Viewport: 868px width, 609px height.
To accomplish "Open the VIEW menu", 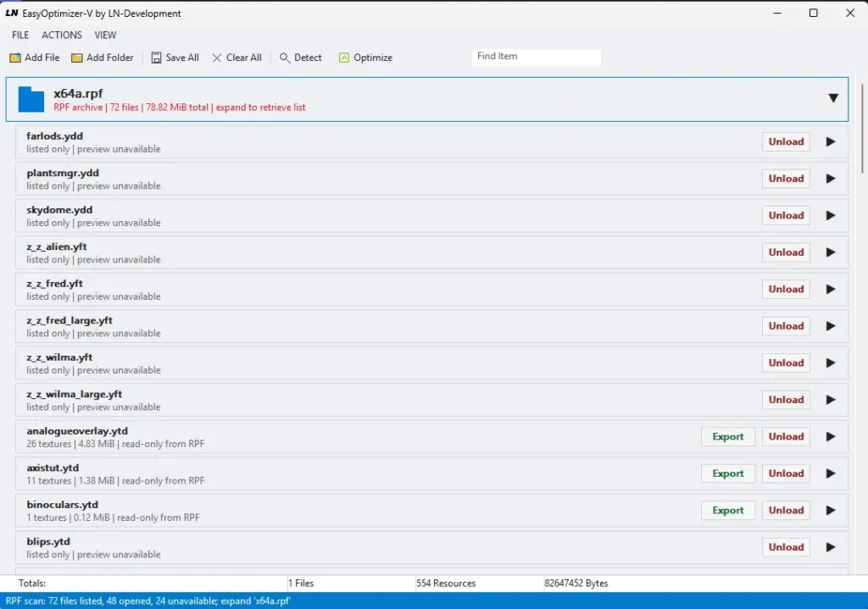I will (105, 35).
